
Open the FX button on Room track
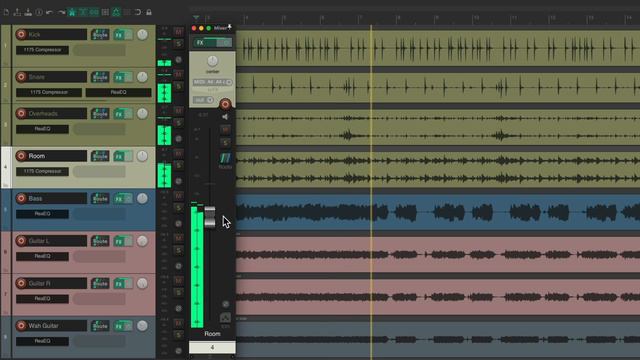[119, 156]
